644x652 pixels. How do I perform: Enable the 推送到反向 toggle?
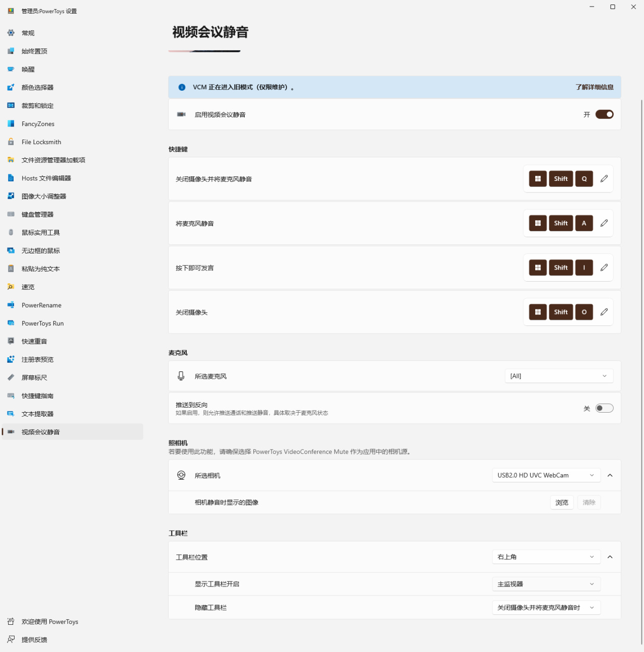pyautogui.click(x=604, y=408)
